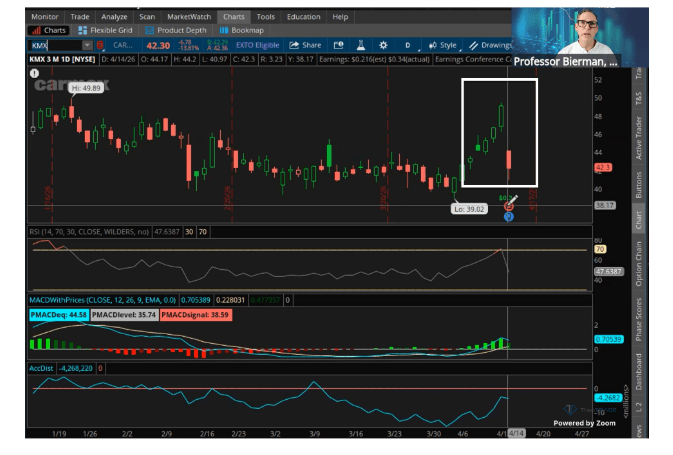
Task: Click the CAR... company name label
Action: pos(123,45)
